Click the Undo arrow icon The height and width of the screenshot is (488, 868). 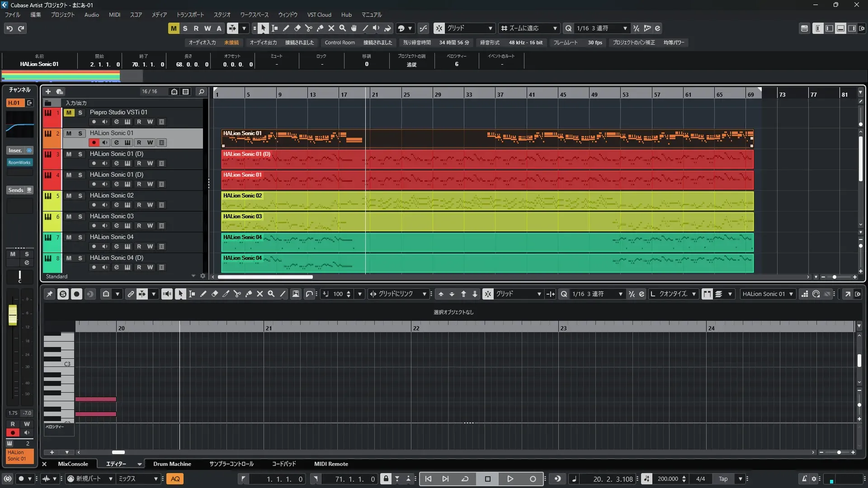click(x=9, y=28)
